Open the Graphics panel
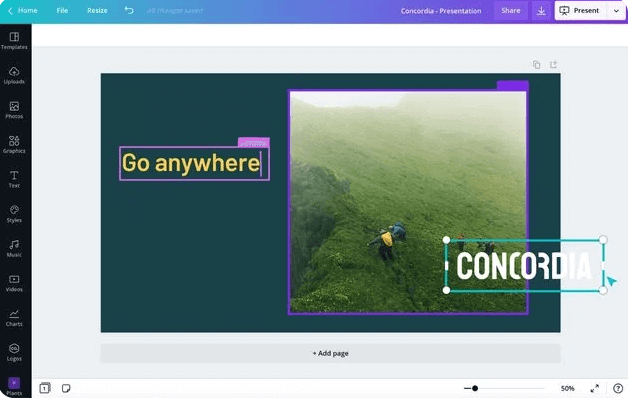This screenshot has width=633, height=401. point(14,145)
